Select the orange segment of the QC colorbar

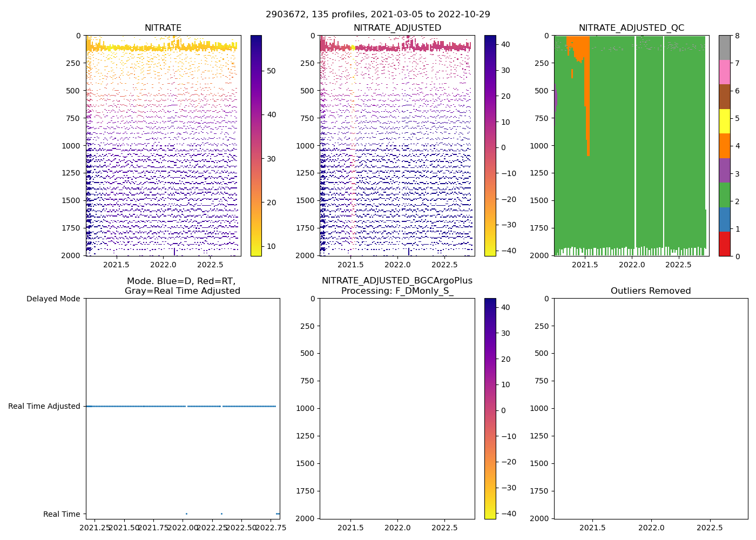[x=724, y=146]
